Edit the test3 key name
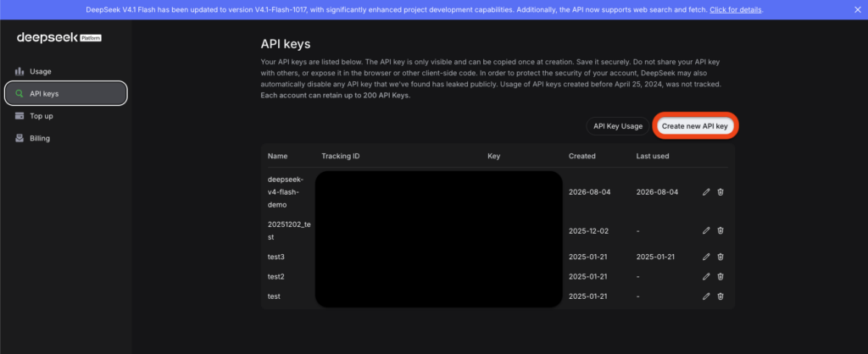The width and height of the screenshot is (868, 354). pos(706,257)
